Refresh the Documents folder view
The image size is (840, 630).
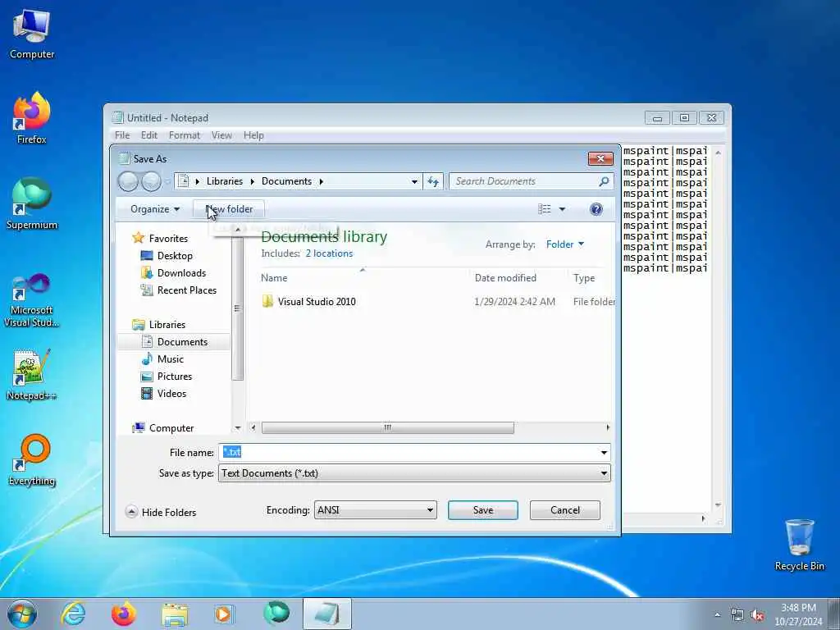click(433, 181)
